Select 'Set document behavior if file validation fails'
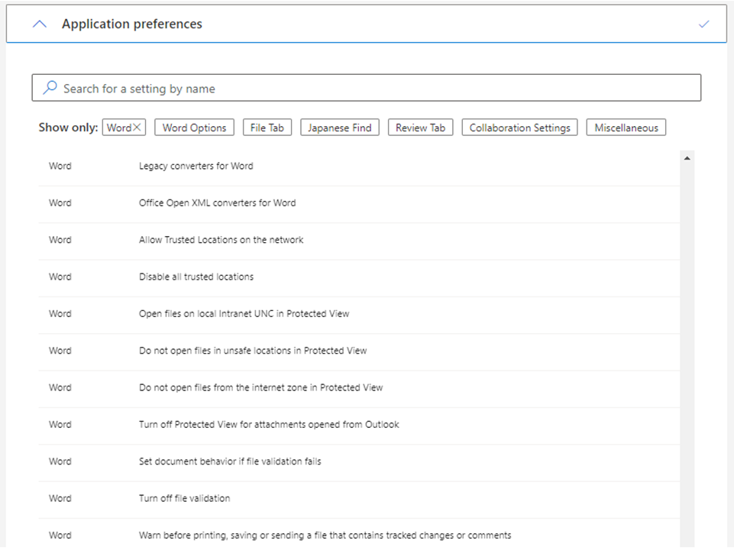This screenshot has height=560, width=734. click(x=230, y=461)
